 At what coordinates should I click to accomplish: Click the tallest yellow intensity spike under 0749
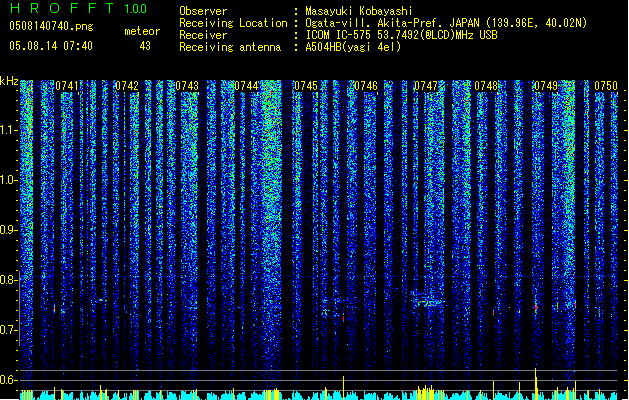(536, 383)
